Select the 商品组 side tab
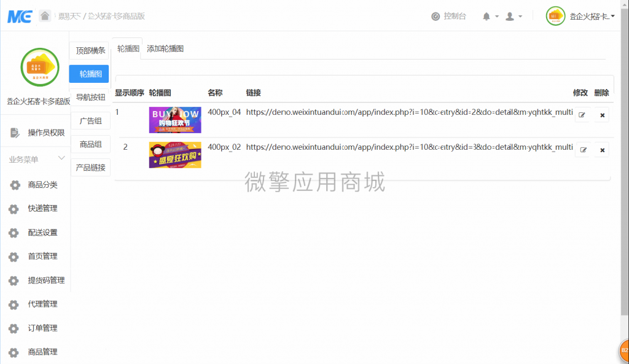Image resolution: width=629 pixels, height=364 pixels. (x=90, y=144)
